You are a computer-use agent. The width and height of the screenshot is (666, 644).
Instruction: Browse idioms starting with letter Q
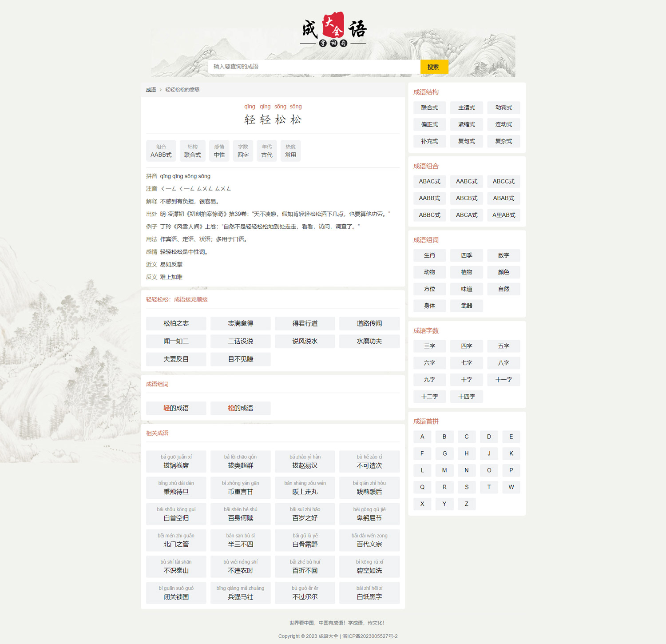pyautogui.click(x=422, y=487)
